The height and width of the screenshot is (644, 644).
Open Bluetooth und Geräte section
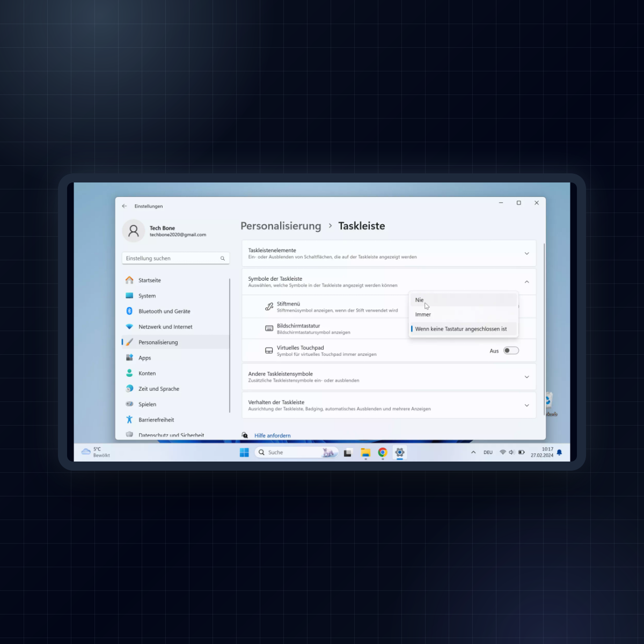pos(175,311)
